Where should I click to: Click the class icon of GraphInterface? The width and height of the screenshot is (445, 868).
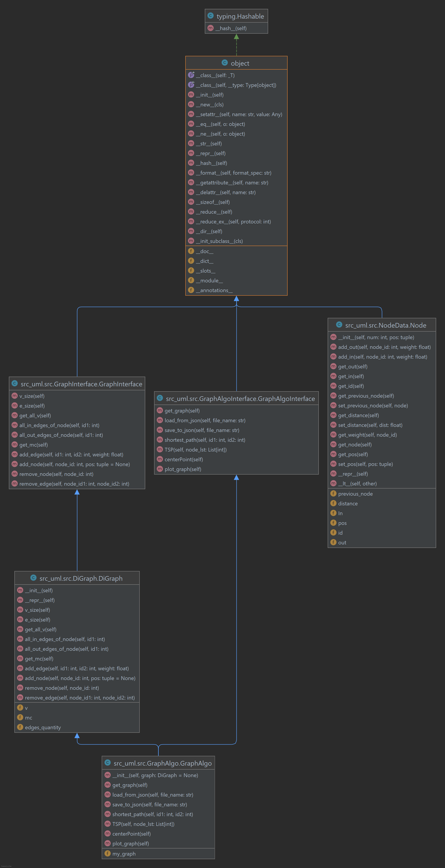point(14,383)
